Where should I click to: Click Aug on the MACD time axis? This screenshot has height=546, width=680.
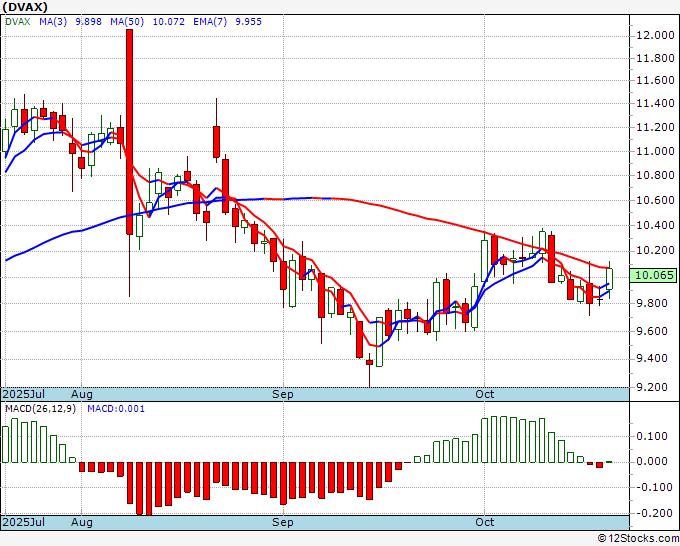pos(82,522)
